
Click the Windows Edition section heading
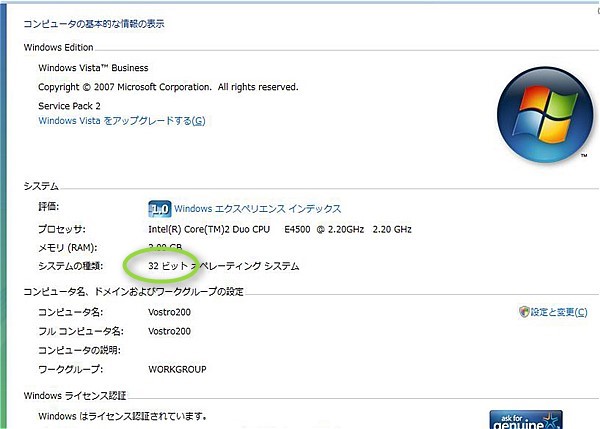(x=59, y=47)
